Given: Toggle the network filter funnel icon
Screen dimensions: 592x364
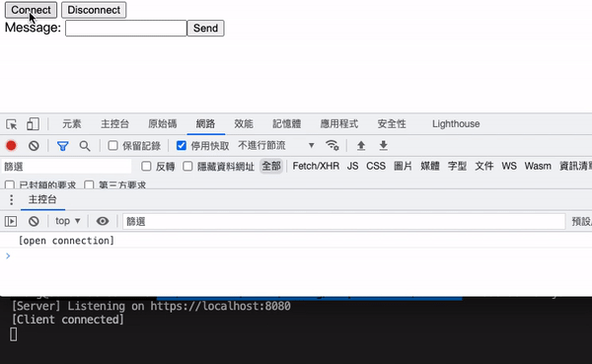Looking at the screenshot, I should pyautogui.click(x=63, y=146).
